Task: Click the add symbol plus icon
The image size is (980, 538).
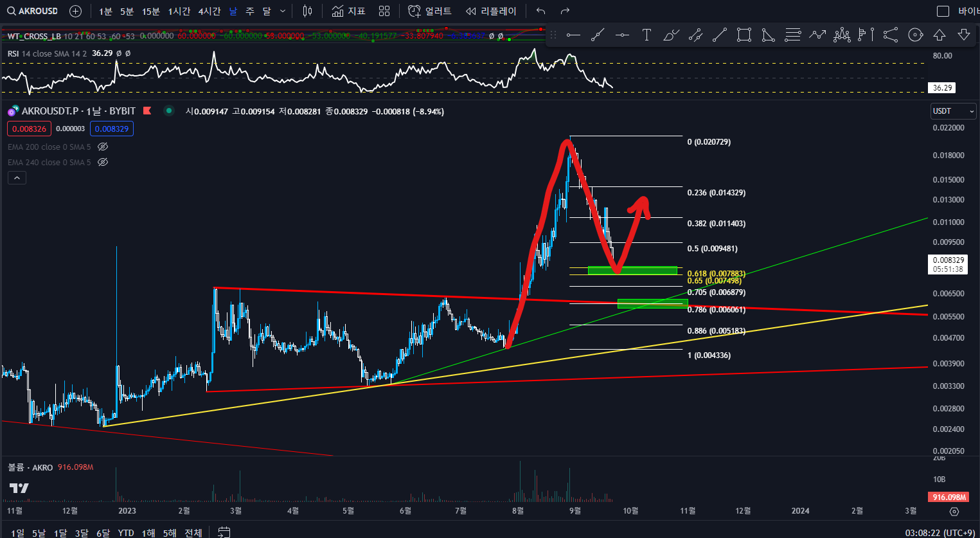Action: click(x=75, y=11)
